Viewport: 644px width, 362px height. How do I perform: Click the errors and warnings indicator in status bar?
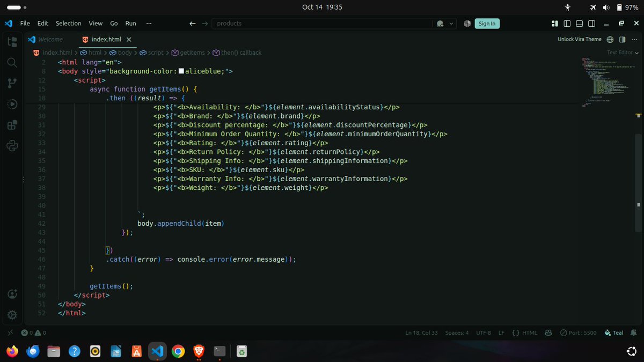pos(34,333)
